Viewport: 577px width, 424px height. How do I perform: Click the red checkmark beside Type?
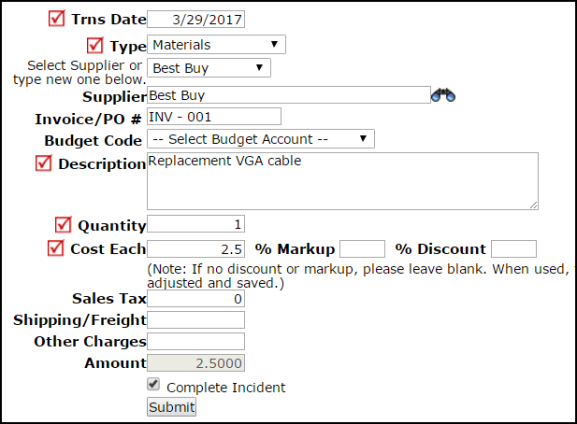point(95,45)
